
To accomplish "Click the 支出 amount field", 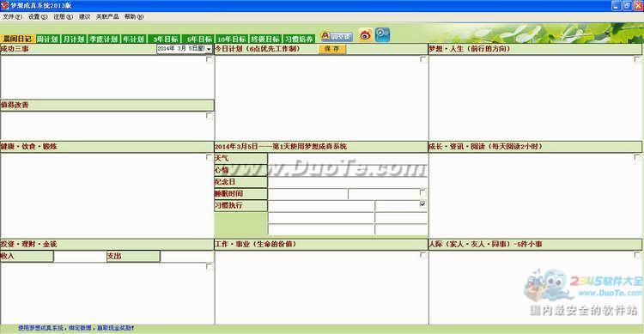I will pos(187,257).
